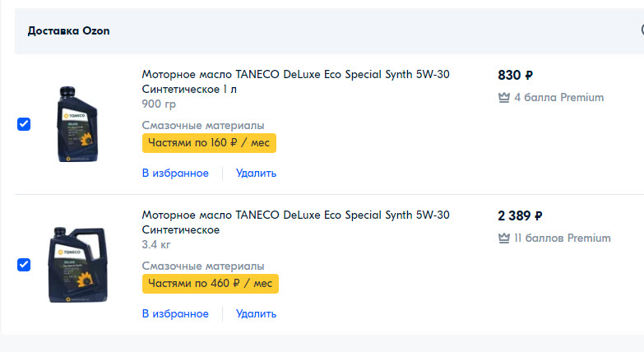Open Смазочные материалы category under 900 гр

click(x=203, y=125)
